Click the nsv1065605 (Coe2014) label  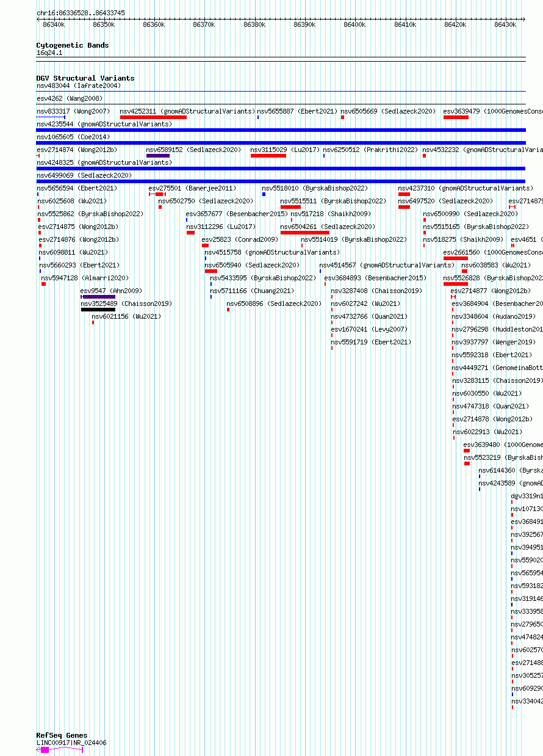click(73, 137)
